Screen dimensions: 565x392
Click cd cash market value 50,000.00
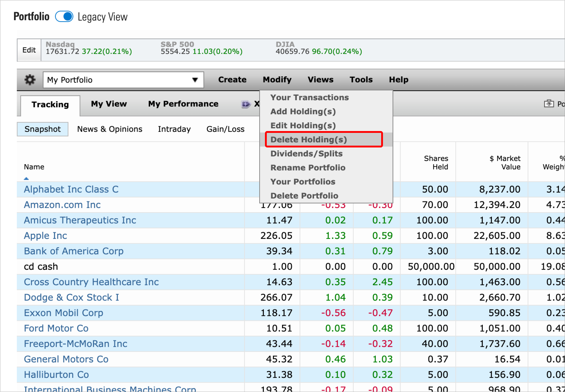point(497,267)
